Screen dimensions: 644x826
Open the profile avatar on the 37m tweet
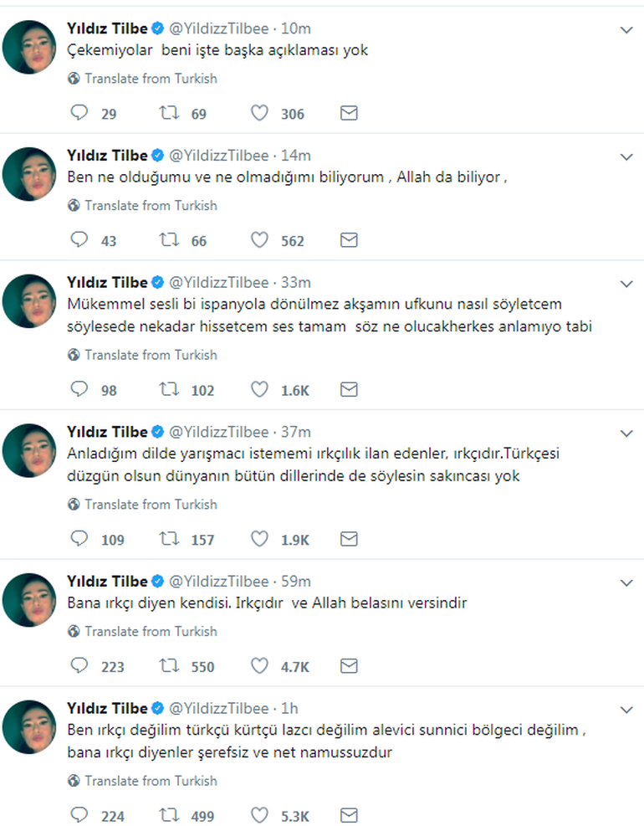tap(29, 451)
